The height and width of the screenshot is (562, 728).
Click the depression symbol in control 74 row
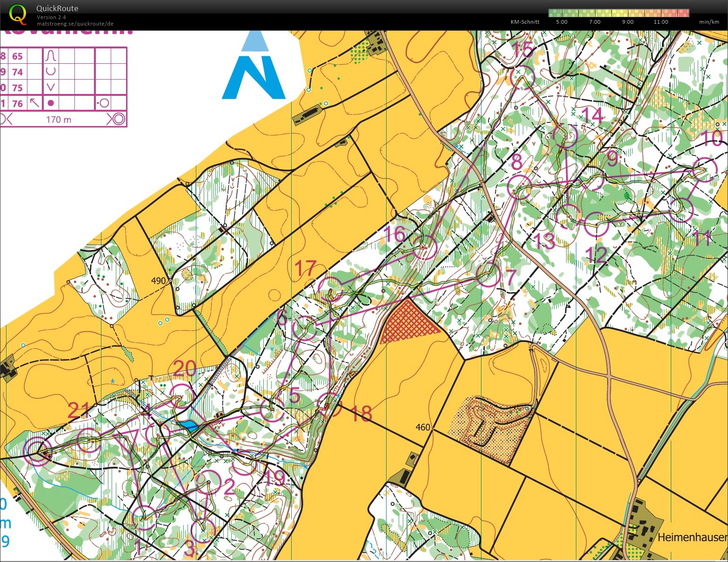[x=51, y=72]
